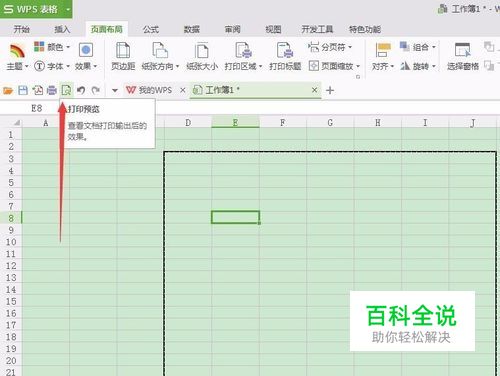Open the 插入 ribbon tab
This screenshot has width=500, height=376.
(x=62, y=29)
